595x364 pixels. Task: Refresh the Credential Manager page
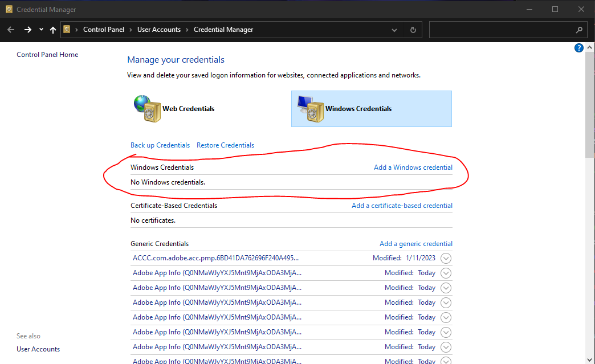[x=413, y=30]
